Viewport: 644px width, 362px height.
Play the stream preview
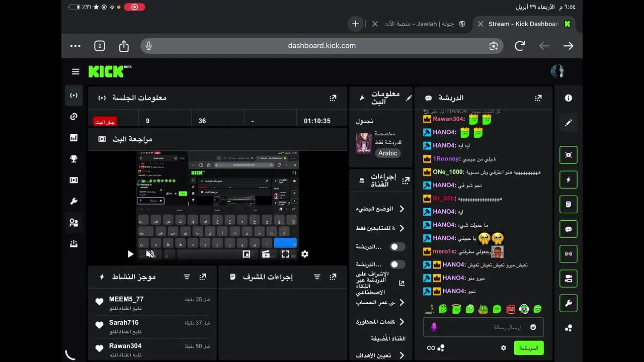coord(130,254)
